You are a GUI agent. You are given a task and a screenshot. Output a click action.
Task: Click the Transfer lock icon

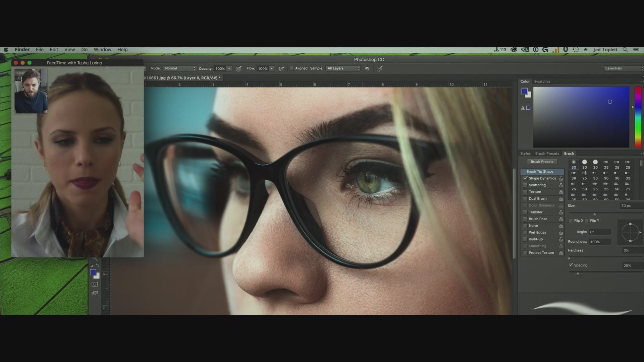pos(561,212)
